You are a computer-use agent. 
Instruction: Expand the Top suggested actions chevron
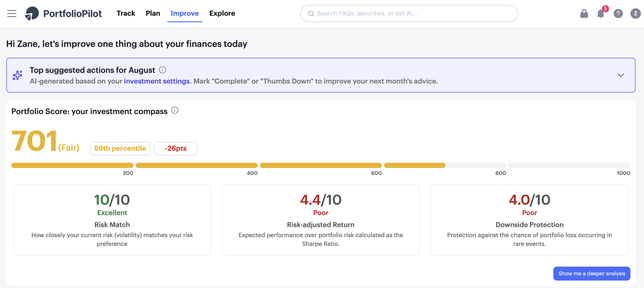point(621,75)
